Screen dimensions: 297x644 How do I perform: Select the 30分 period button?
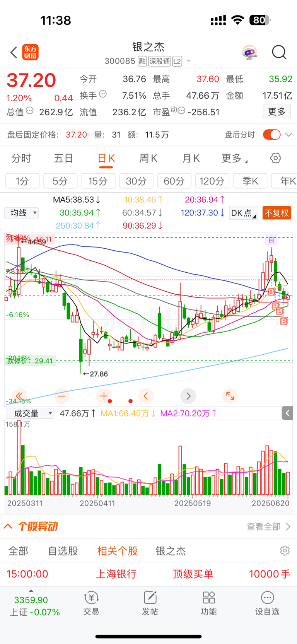coord(136,181)
